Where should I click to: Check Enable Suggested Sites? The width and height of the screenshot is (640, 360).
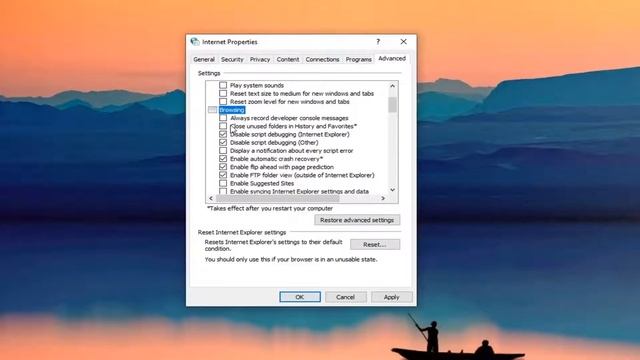point(223,183)
